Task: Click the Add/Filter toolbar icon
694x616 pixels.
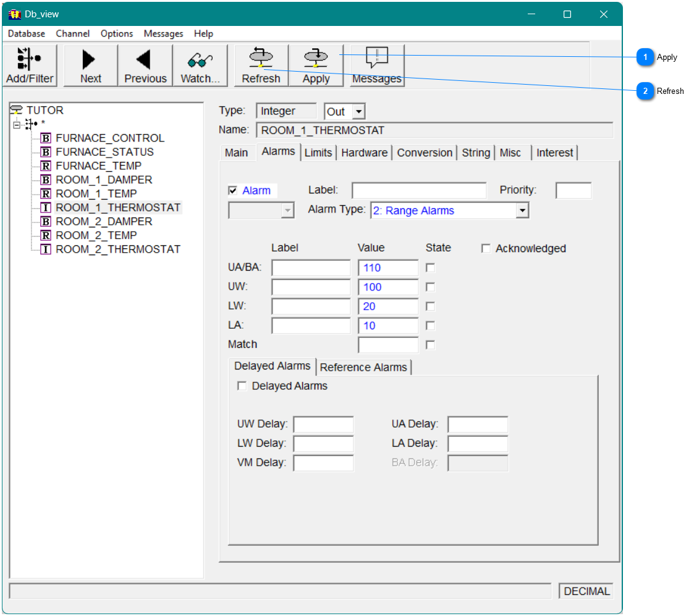Action: coord(29,62)
